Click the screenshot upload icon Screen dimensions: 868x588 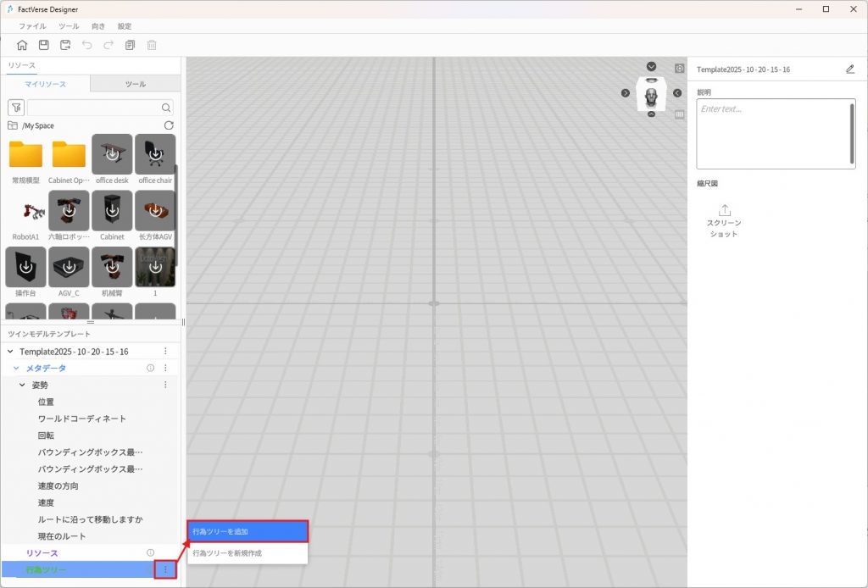[x=724, y=210]
